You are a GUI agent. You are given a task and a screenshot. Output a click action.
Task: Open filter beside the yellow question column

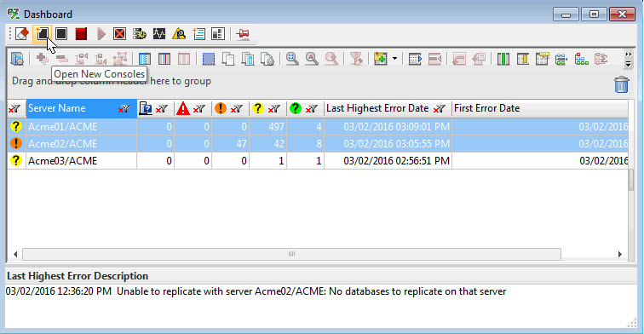[x=274, y=109]
